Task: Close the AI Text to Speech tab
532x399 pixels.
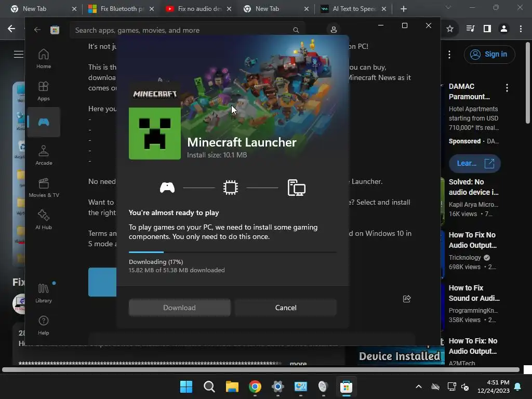Action: (384, 9)
